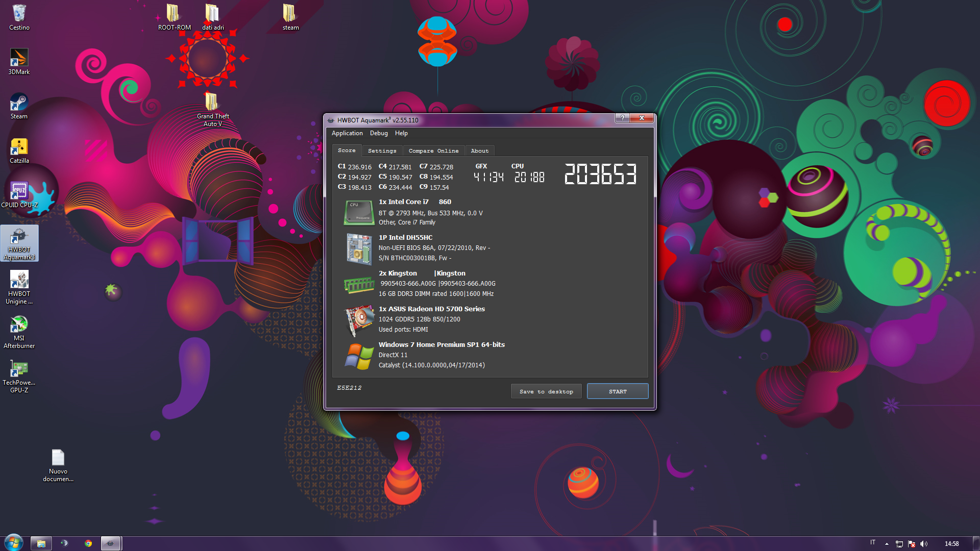Select the HWBOT Aquamark3 desktop shortcut

click(19, 243)
